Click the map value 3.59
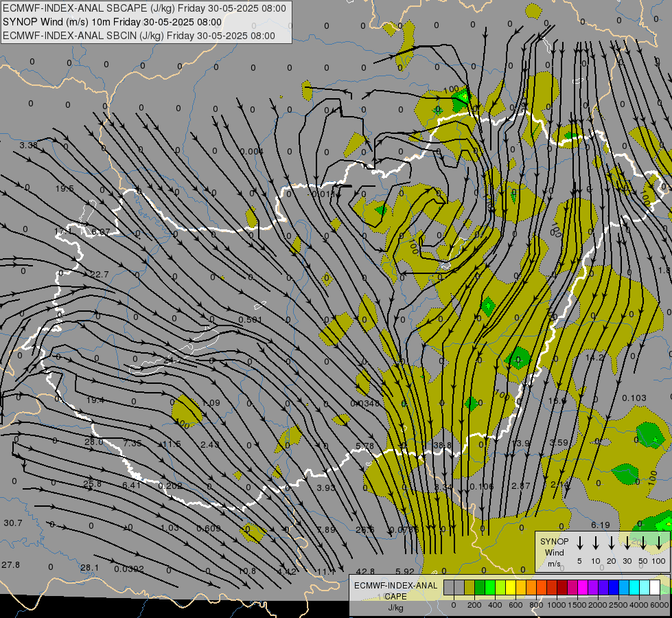This screenshot has width=672, height=618. pyautogui.click(x=559, y=443)
